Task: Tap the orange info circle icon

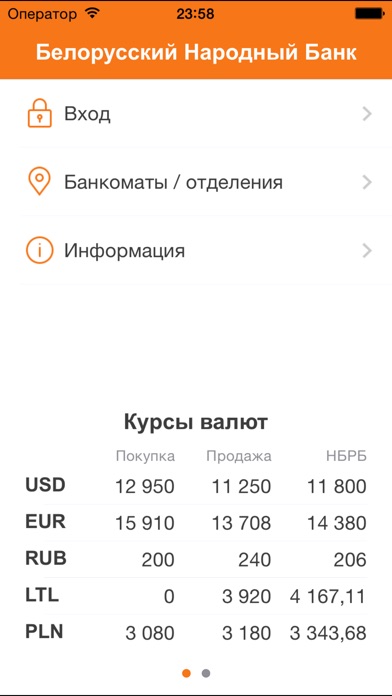Action: (40, 251)
